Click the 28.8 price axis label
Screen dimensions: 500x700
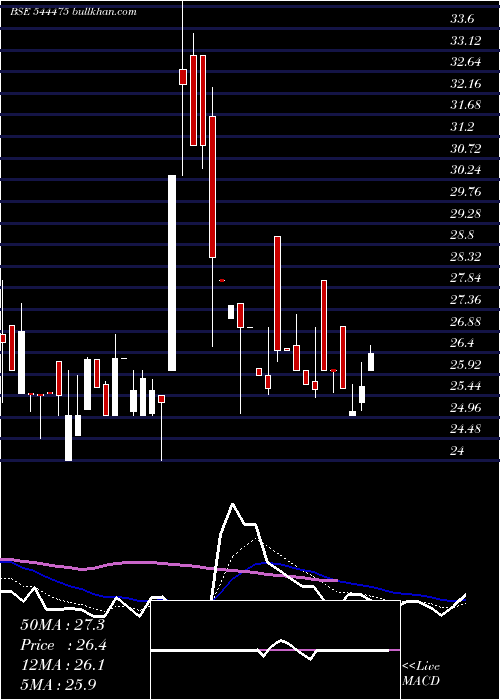462,235
